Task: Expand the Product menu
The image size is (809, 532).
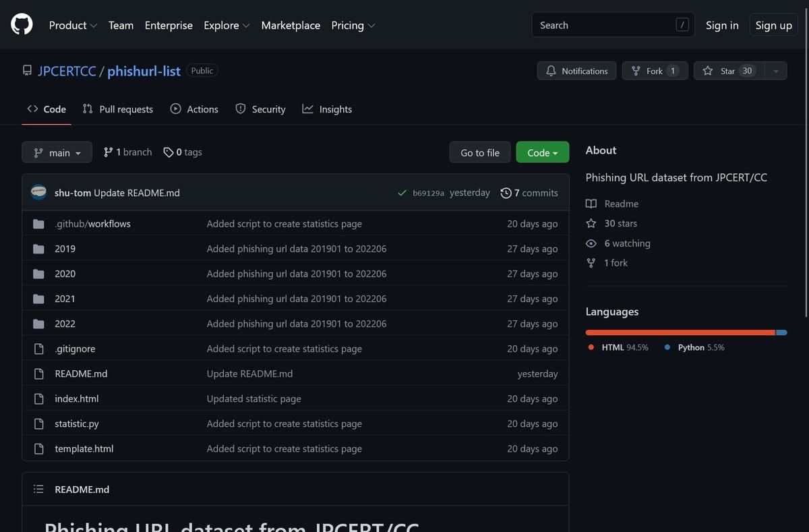Action: [x=73, y=25]
